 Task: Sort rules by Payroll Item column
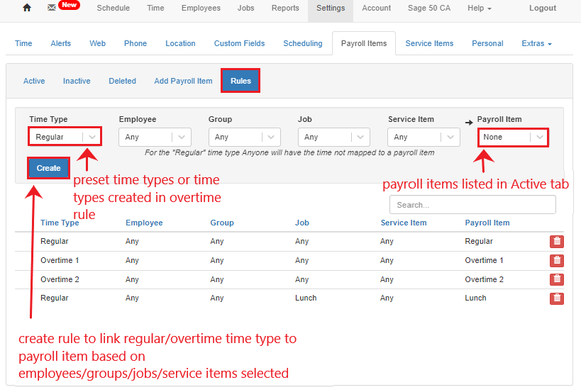487,223
